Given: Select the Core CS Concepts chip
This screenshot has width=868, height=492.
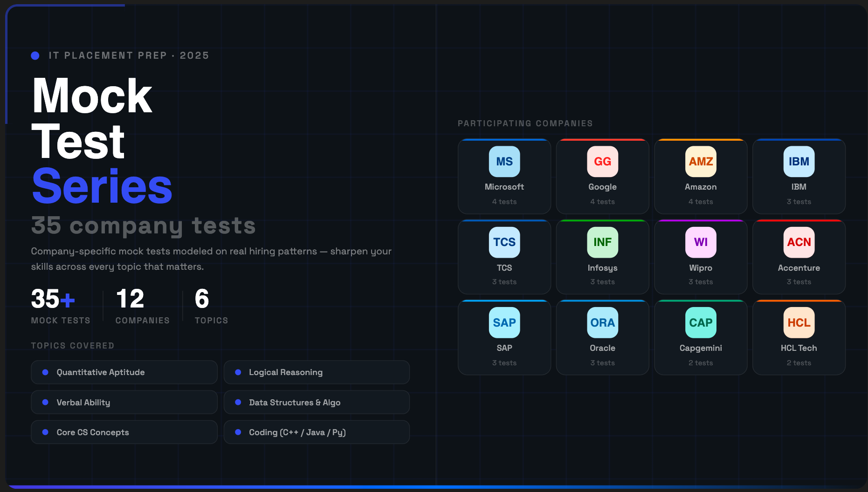Looking at the screenshot, I should tap(124, 432).
